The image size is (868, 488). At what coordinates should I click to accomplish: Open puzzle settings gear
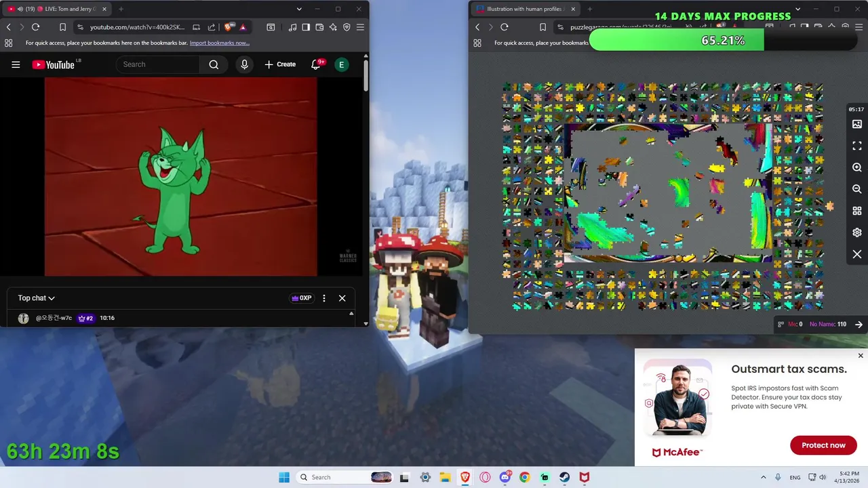click(857, 232)
